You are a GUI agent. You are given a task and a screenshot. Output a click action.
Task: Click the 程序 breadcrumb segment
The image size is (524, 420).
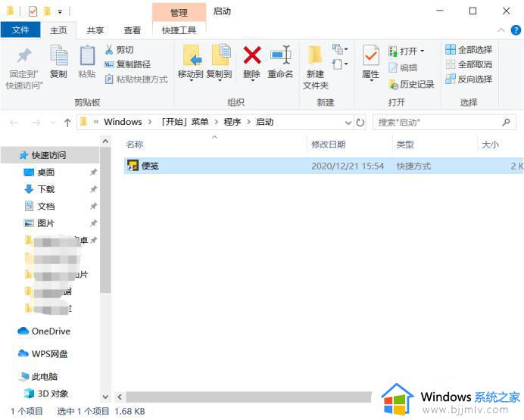232,122
